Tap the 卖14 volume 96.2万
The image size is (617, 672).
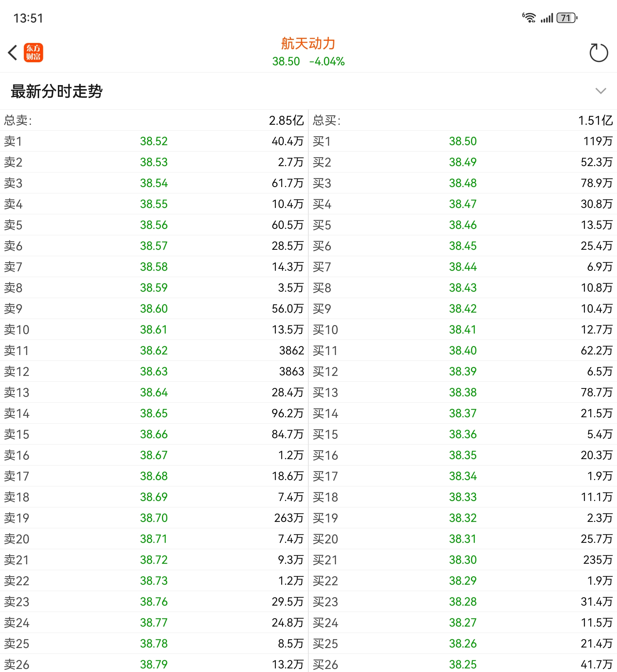click(287, 413)
